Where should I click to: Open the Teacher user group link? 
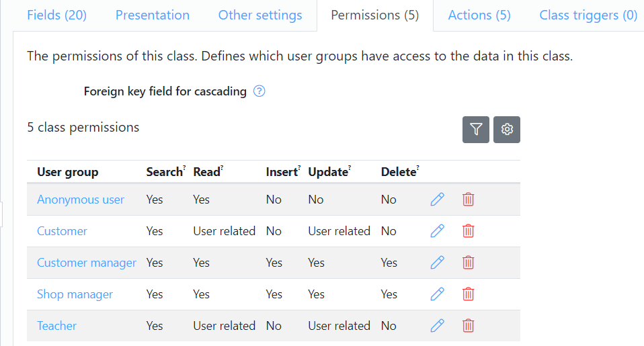coord(56,326)
